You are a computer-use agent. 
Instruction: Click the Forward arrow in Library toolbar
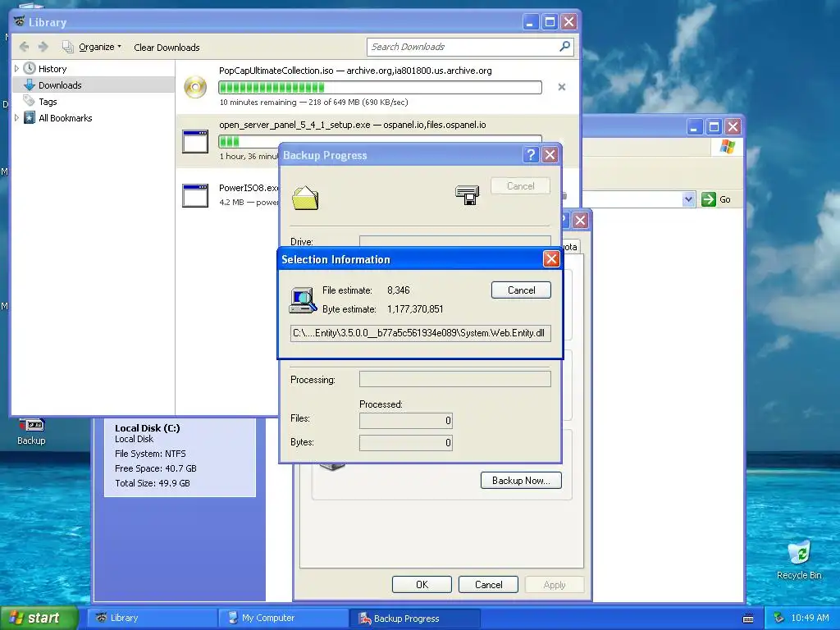[x=43, y=47]
